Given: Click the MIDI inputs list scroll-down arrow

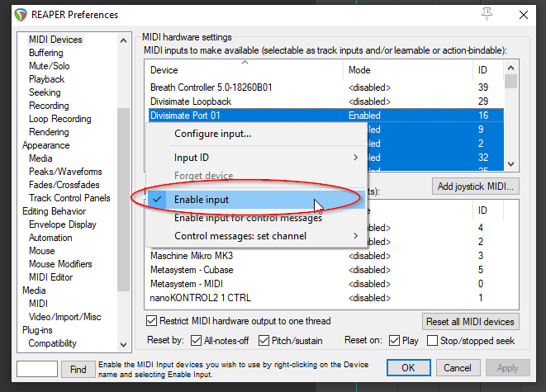Looking at the screenshot, I should click(x=510, y=164).
